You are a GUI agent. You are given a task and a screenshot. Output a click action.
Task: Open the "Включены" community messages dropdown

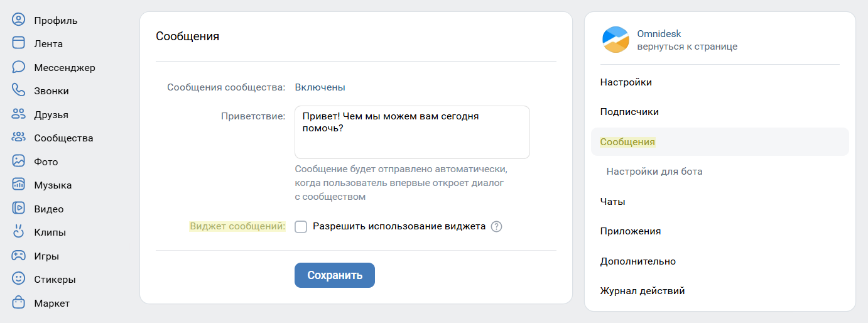[x=320, y=87]
